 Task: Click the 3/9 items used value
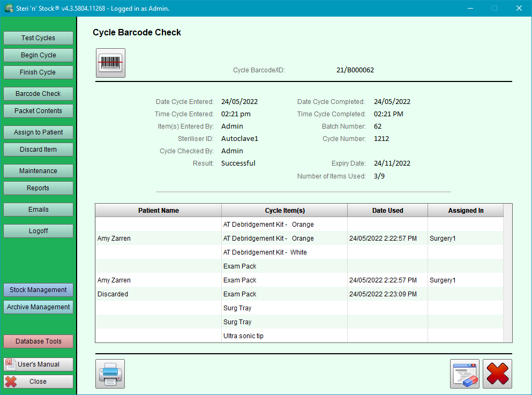[379, 176]
